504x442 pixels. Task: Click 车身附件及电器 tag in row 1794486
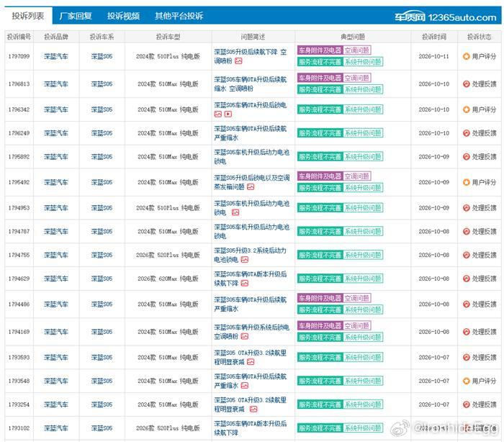tap(320, 298)
